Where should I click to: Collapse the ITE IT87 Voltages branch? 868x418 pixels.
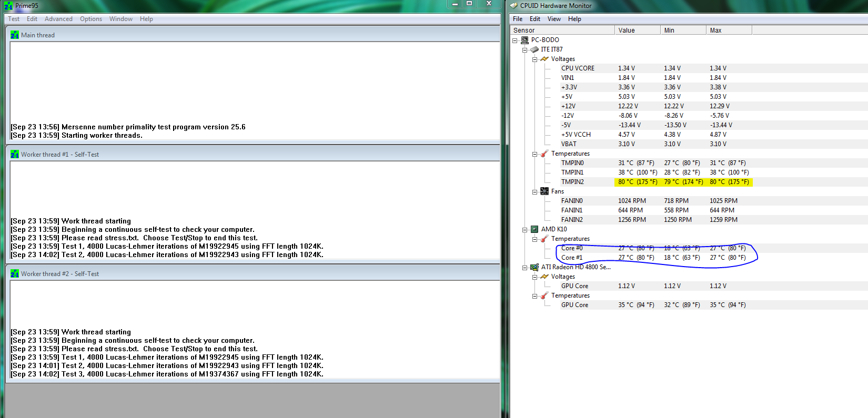pyautogui.click(x=534, y=59)
